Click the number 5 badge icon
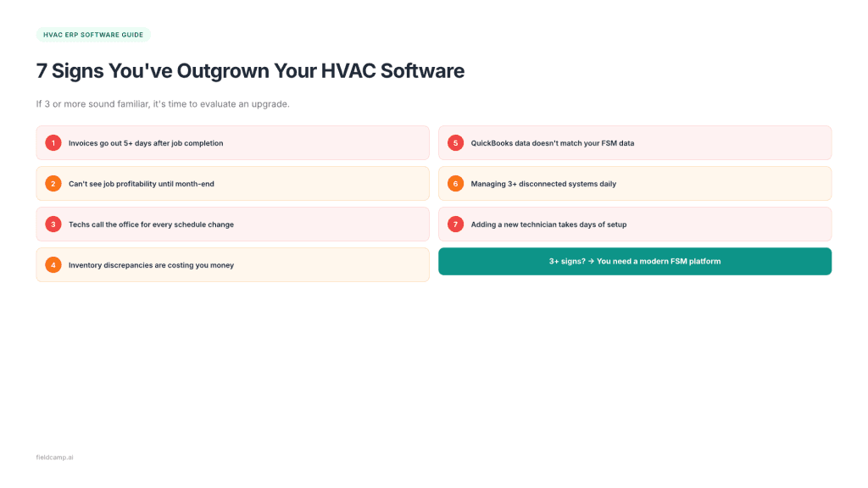 (x=454, y=142)
